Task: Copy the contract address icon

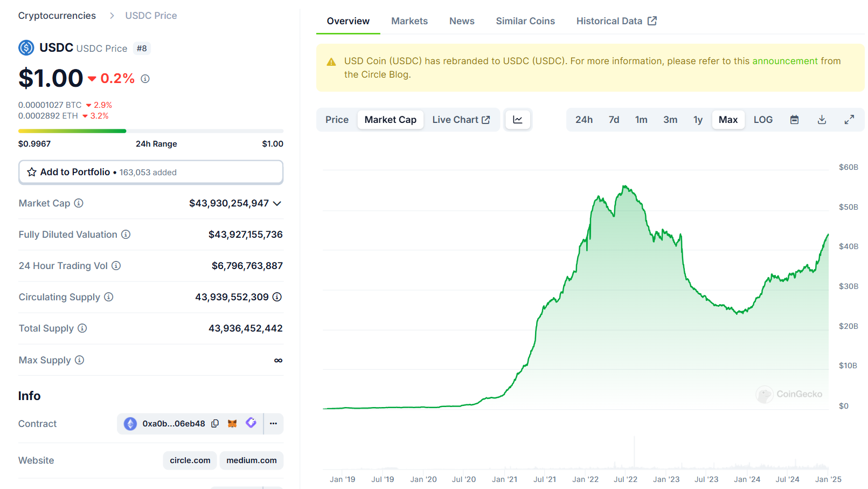Action: coord(215,424)
